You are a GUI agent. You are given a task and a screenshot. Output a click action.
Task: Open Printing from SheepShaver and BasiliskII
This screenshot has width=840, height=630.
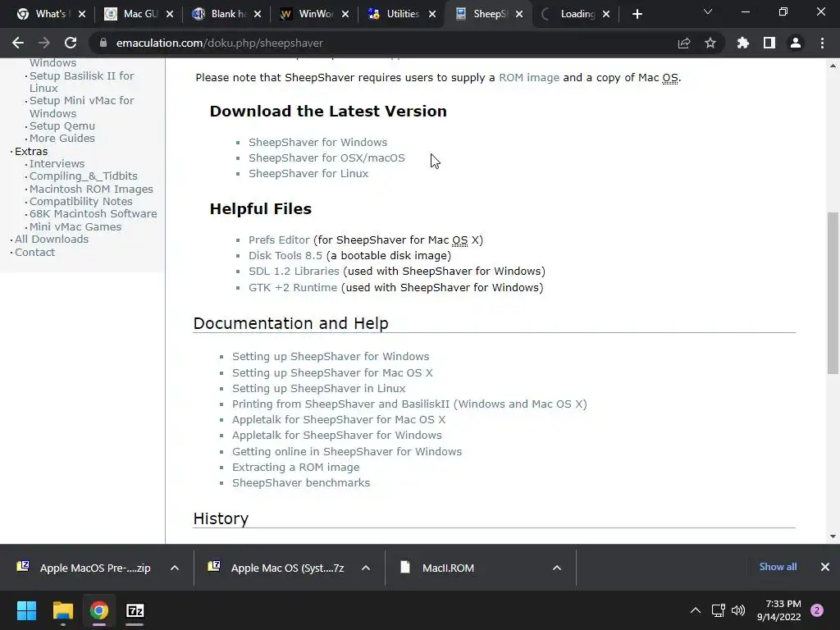(409, 404)
